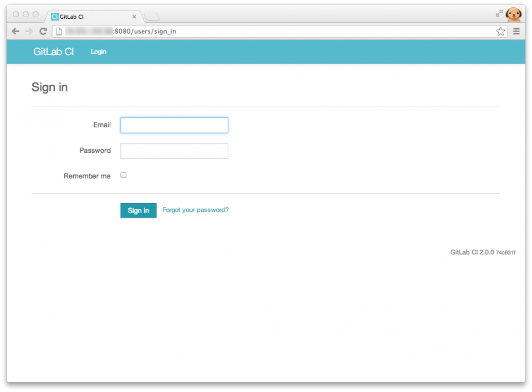The width and height of the screenshot is (532, 392).
Task: Toggle the Remember me checkbox
Action: [x=123, y=175]
